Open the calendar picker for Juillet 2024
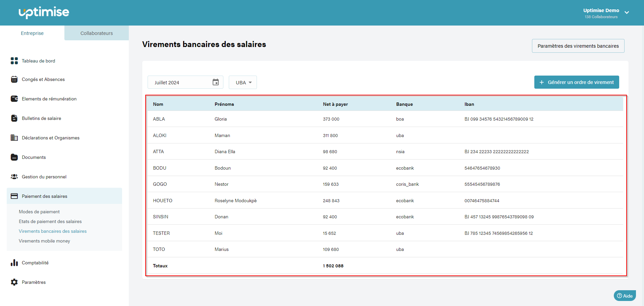644x306 pixels. tap(215, 82)
